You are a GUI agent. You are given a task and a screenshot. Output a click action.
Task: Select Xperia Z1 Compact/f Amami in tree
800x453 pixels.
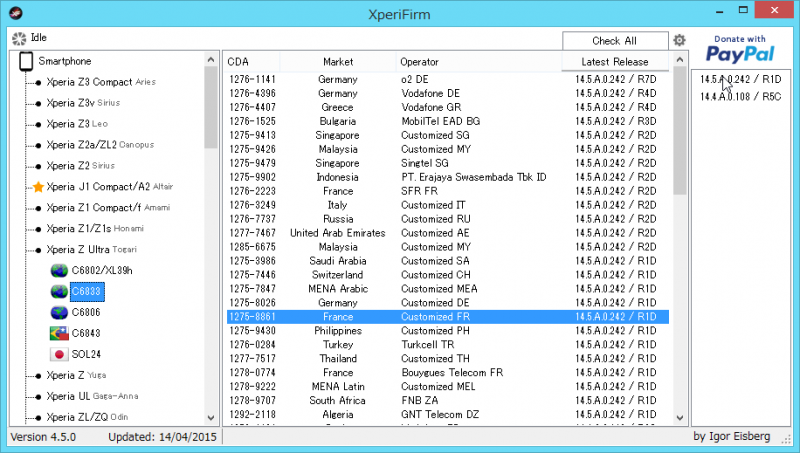click(x=108, y=208)
